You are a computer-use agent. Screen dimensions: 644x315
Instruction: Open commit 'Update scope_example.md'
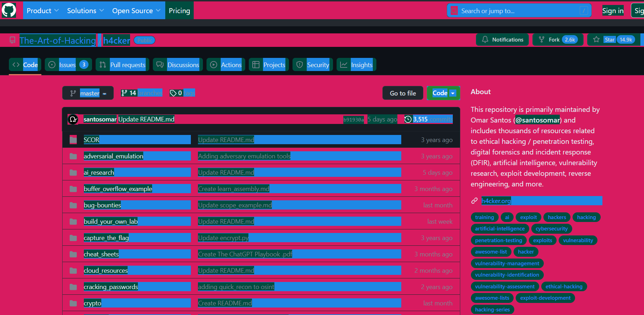click(235, 205)
